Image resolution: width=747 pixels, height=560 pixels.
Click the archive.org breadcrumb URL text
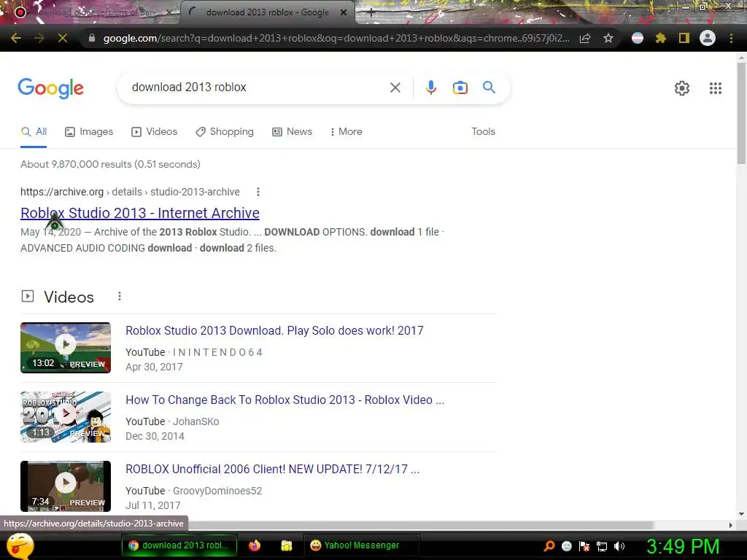click(x=130, y=192)
